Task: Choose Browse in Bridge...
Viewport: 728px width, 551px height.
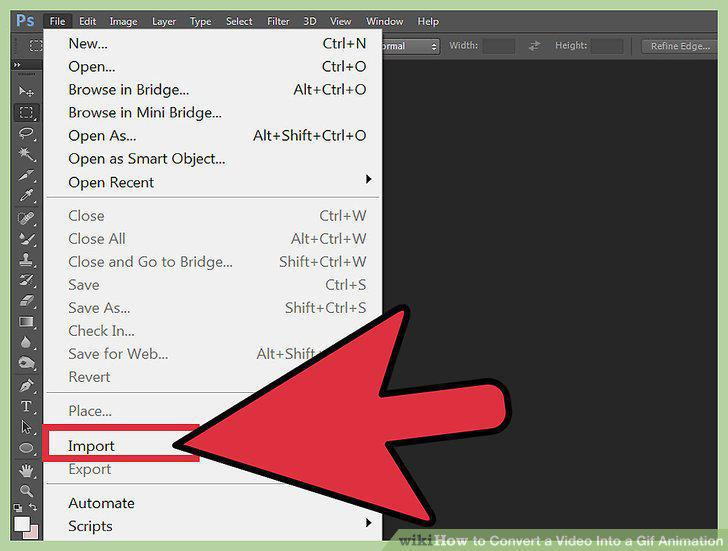Action: tap(214, 90)
